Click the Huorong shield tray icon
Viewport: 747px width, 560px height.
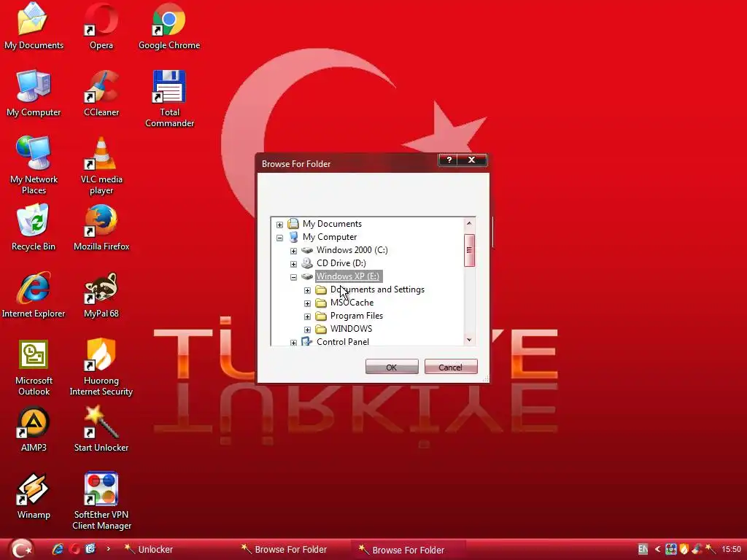pyautogui.click(x=684, y=549)
